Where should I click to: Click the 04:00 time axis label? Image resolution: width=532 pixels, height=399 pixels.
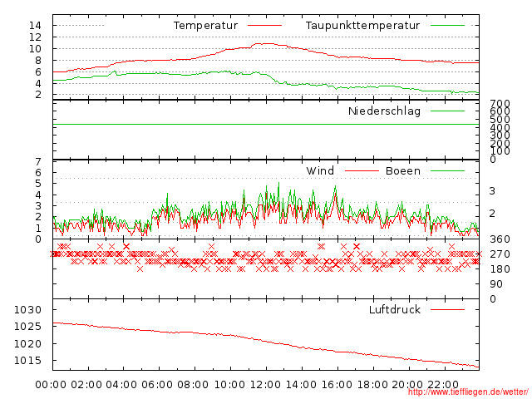[x=121, y=385]
